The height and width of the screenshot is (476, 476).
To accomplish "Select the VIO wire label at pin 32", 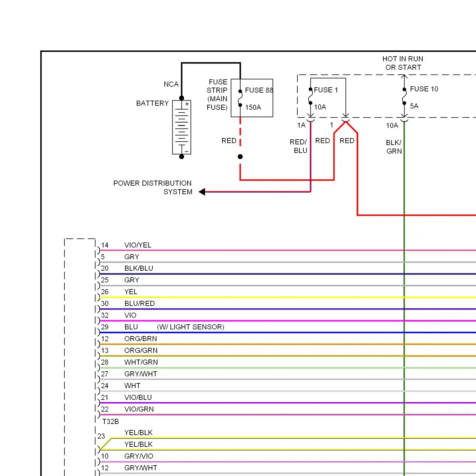I will (x=130, y=315).
